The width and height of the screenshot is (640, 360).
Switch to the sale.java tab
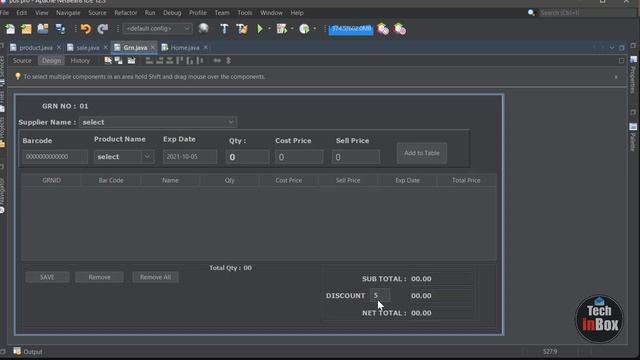tap(87, 48)
